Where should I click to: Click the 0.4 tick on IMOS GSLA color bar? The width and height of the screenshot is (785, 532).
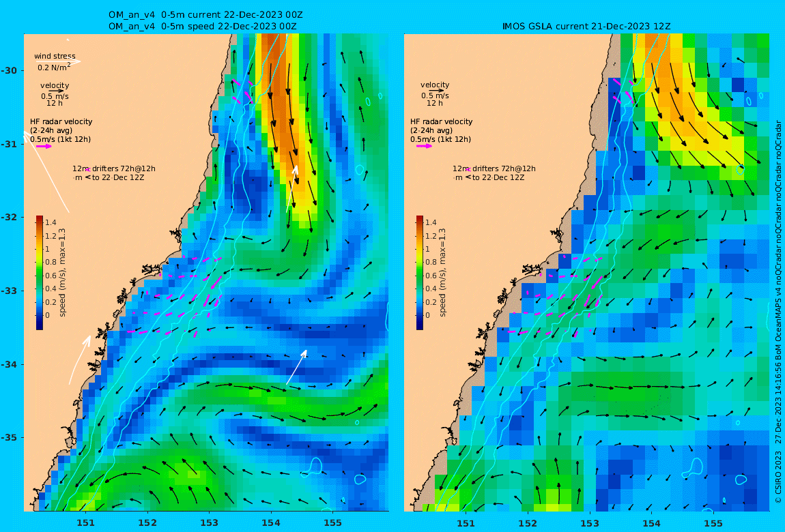(x=431, y=289)
